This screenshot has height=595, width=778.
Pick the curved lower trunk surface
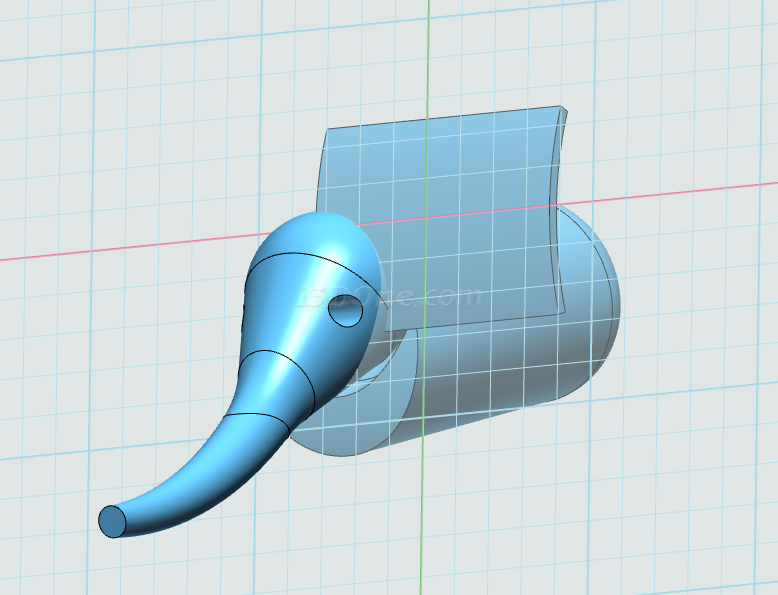(190, 480)
